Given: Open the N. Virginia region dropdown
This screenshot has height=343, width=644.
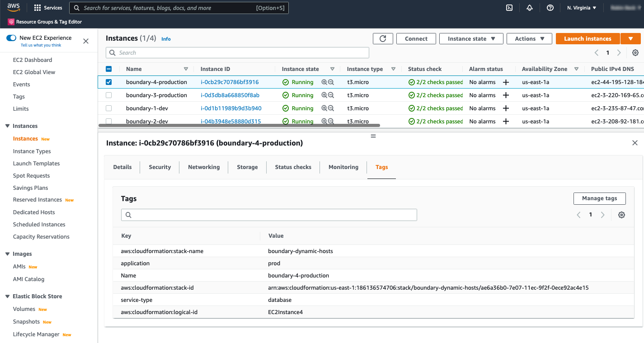Looking at the screenshot, I should tap(582, 8).
